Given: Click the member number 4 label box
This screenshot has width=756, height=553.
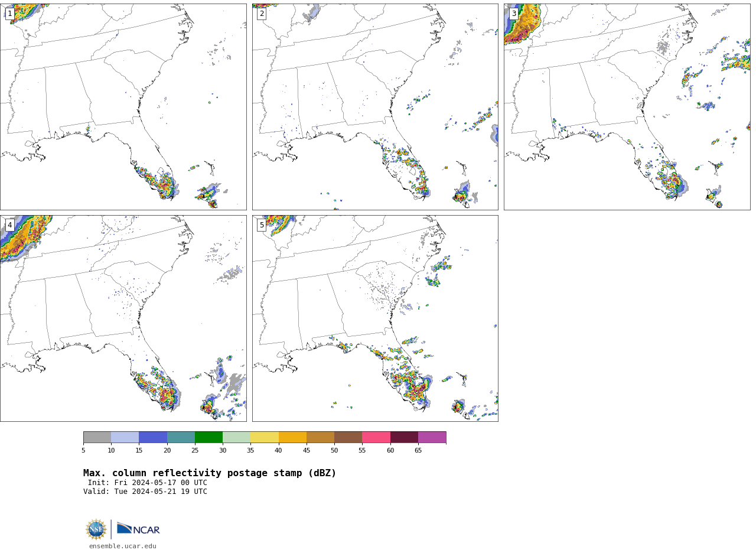Looking at the screenshot, I should (9, 225).
